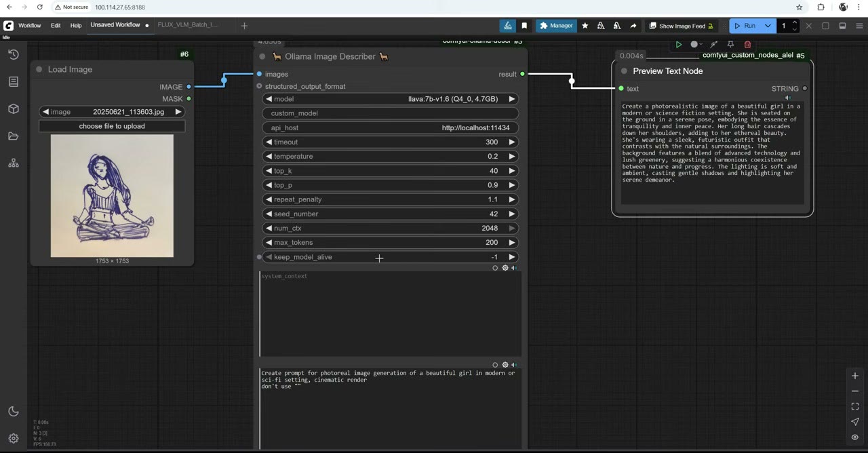Click Show Image Feed
868x453 pixels.
click(x=682, y=26)
